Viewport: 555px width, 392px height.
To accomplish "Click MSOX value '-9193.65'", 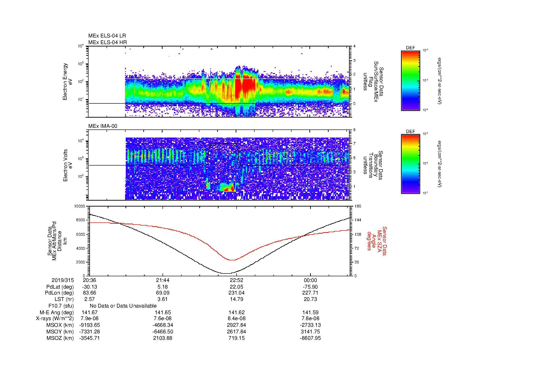I will [89, 325].
